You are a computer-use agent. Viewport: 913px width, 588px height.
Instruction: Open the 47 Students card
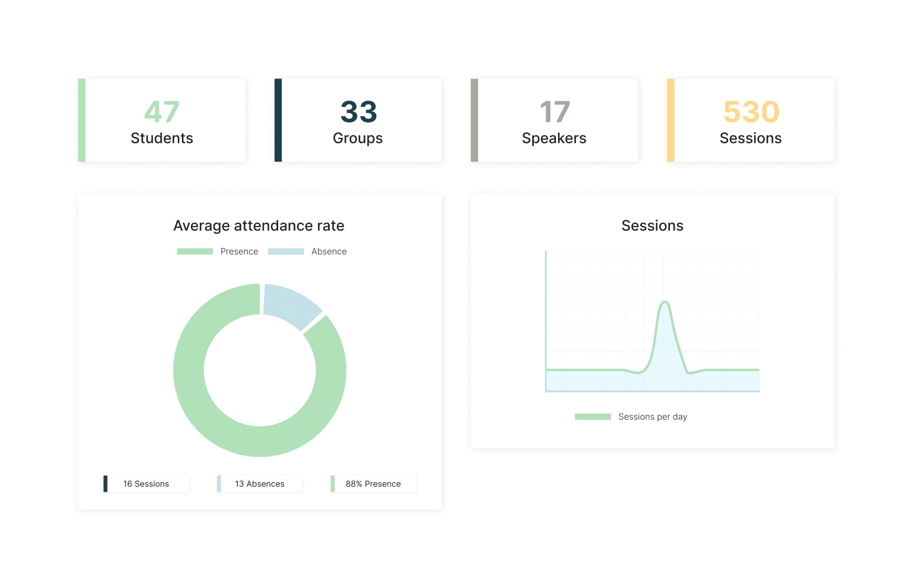[x=162, y=120]
